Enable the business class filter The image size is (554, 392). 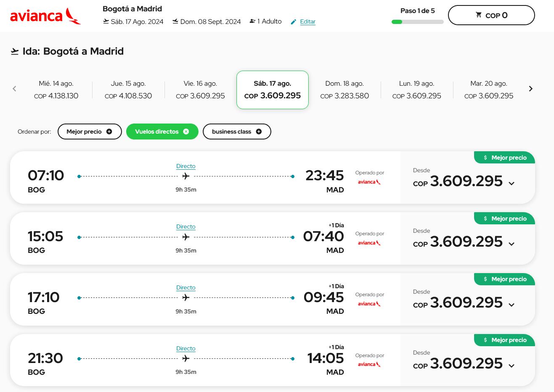click(231, 132)
